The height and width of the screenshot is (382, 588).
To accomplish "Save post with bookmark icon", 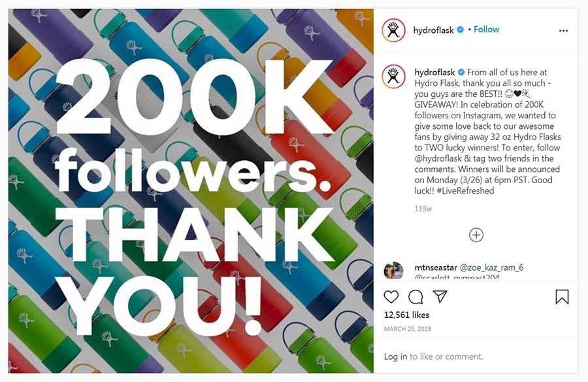I will pyautogui.click(x=562, y=297).
